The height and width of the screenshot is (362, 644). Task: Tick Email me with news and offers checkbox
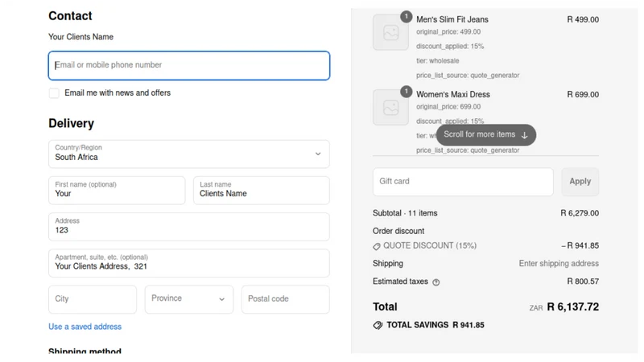54,93
